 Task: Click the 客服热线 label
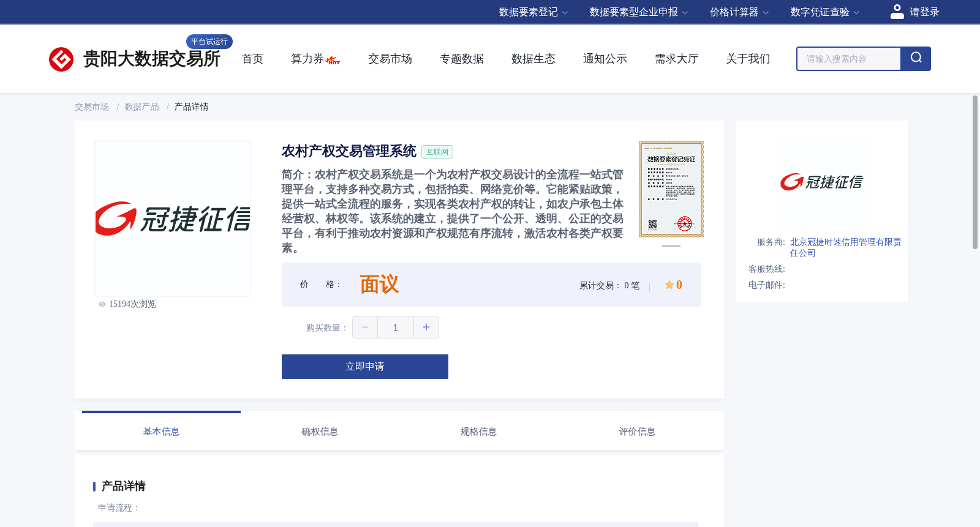pyautogui.click(x=767, y=269)
